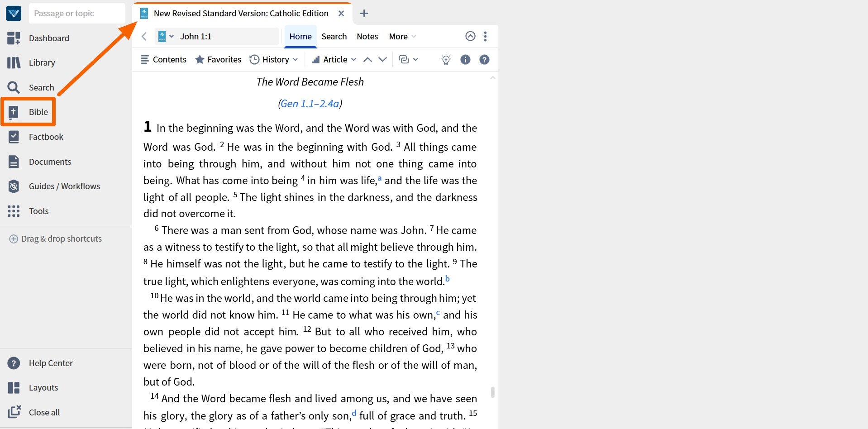Viewport: 868px width, 429px height.
Task: Open the resource picker dropdown
Action: click(x=166, y=36)
